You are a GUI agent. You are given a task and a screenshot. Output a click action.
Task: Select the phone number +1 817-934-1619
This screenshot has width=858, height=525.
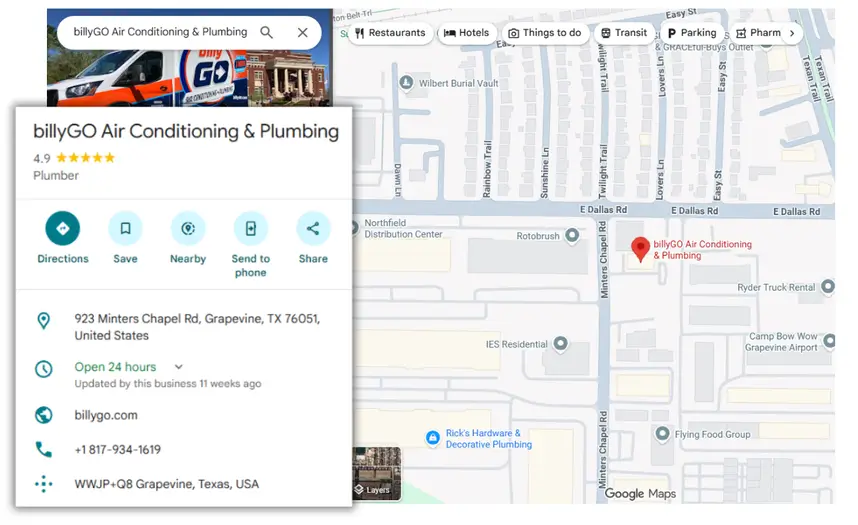point(118,449)
